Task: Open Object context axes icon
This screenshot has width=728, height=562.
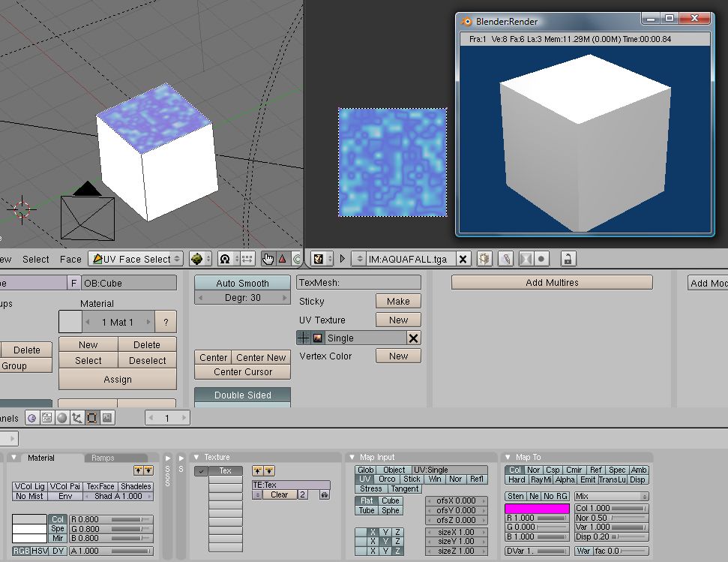Action: 76,418
